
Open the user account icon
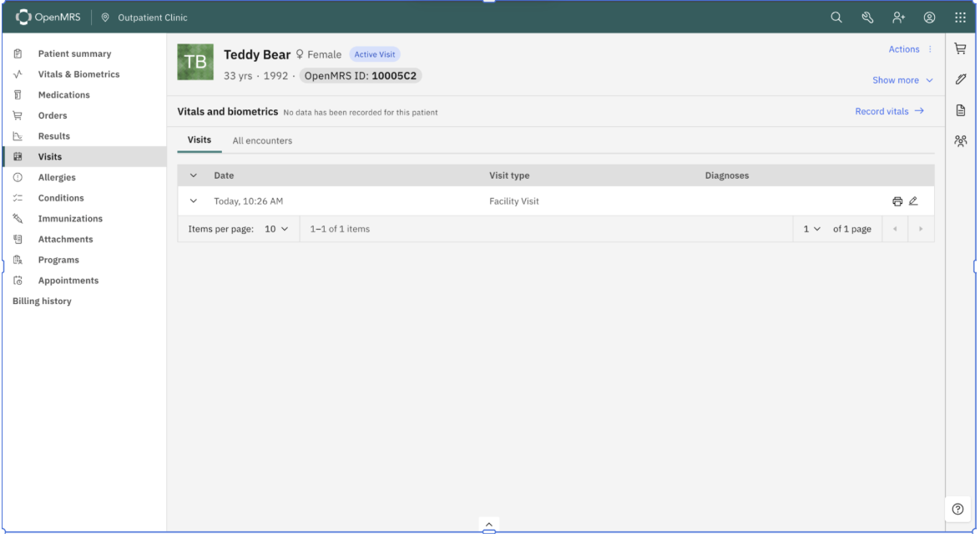(x=929, y=18)
